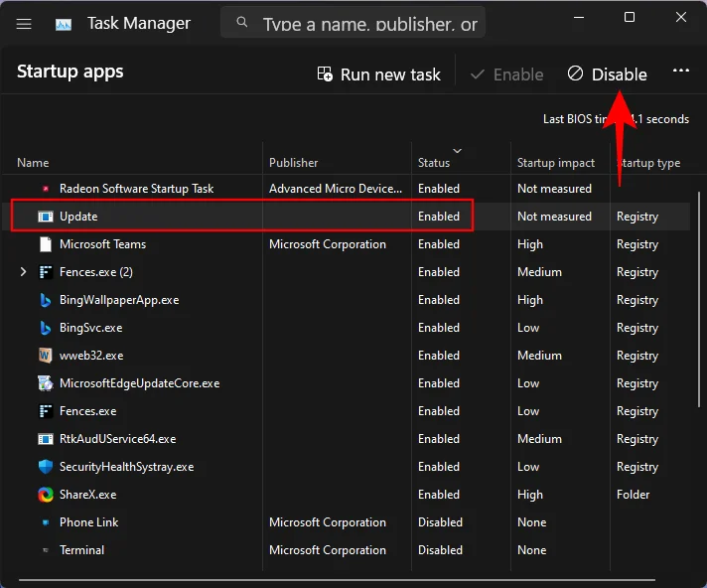Sort by the Startup type column header

(x=648, y=163)
